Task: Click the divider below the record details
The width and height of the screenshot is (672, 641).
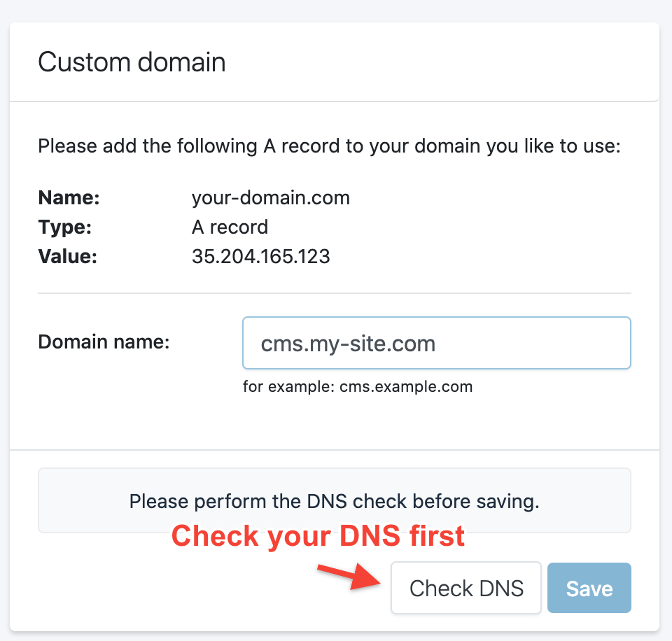Action: click(x=335, y=292)
